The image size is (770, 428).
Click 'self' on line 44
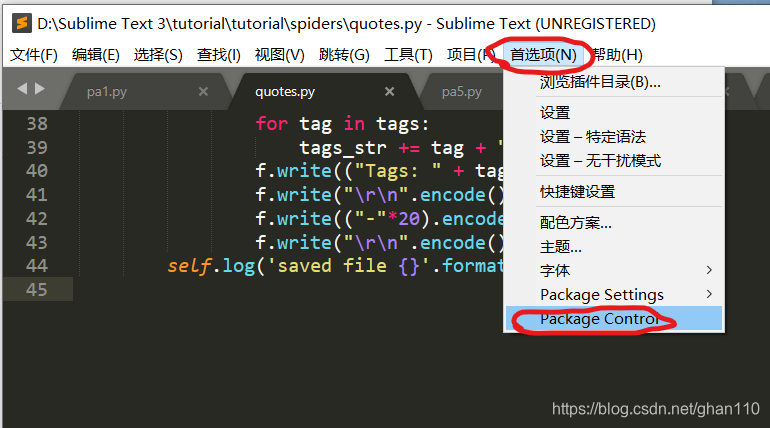(x=189, y=266)
